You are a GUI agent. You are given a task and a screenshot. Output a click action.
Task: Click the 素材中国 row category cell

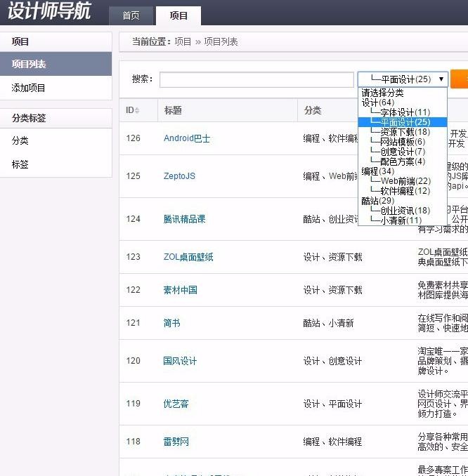tap(333, 290)
